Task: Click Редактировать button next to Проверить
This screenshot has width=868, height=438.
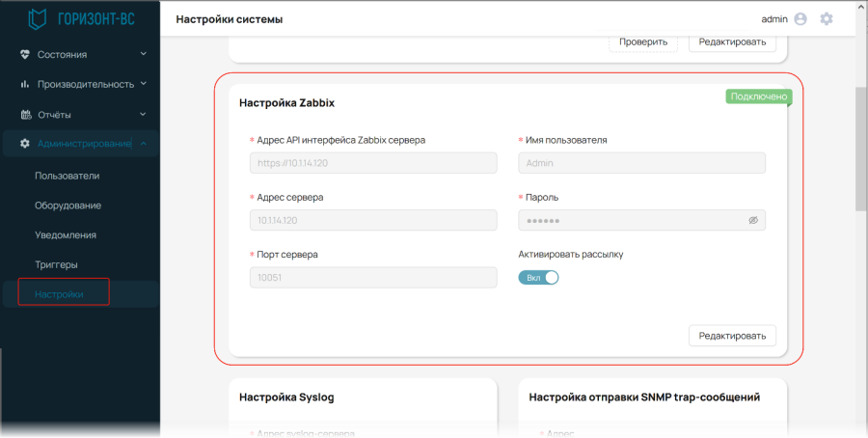Action: coord(732,41)
